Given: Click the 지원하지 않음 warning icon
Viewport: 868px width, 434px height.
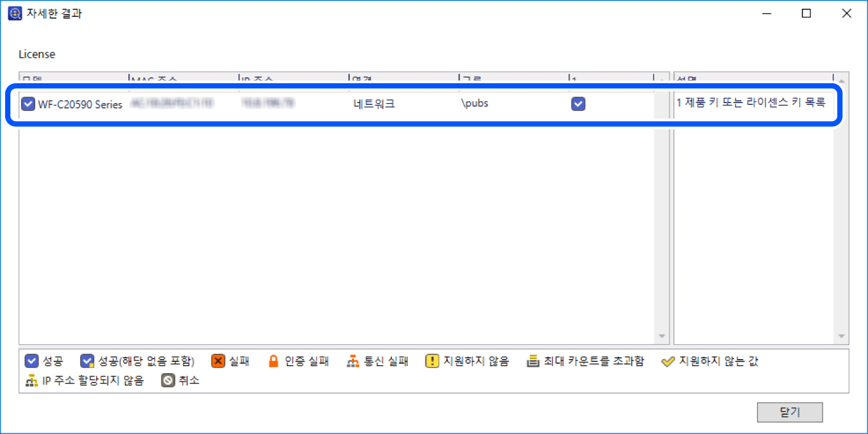Looking at the screenshot, I should click(x=432, y=361).
